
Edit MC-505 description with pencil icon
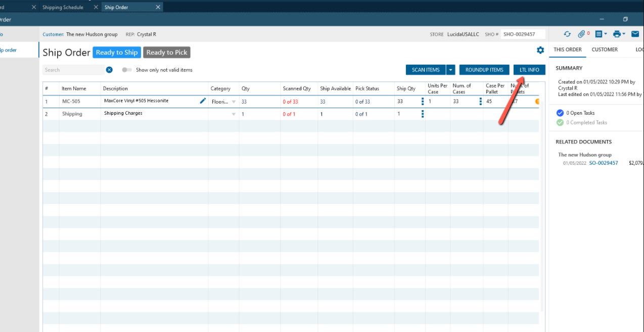[x=203, y=101]
